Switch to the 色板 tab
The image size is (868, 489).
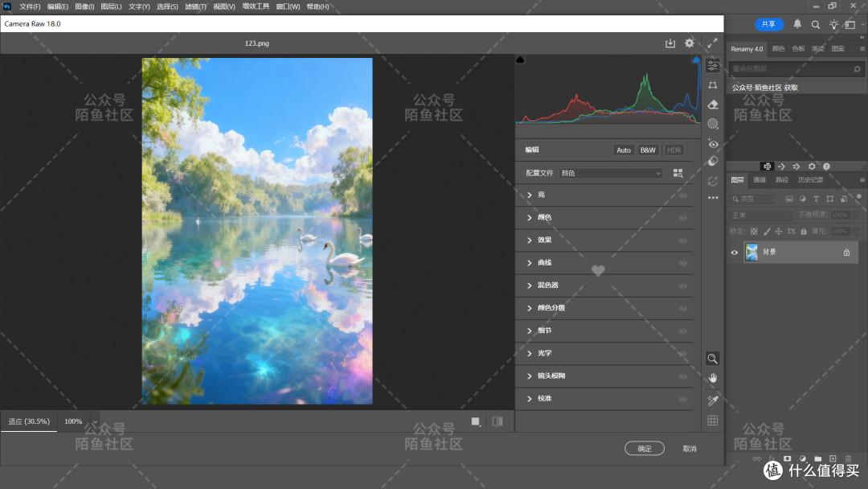click(x=798, y=49)
